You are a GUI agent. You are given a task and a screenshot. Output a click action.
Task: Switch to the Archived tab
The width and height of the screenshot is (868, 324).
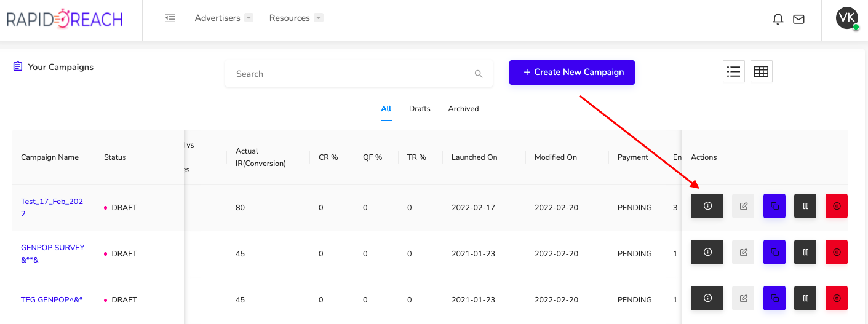463,108
